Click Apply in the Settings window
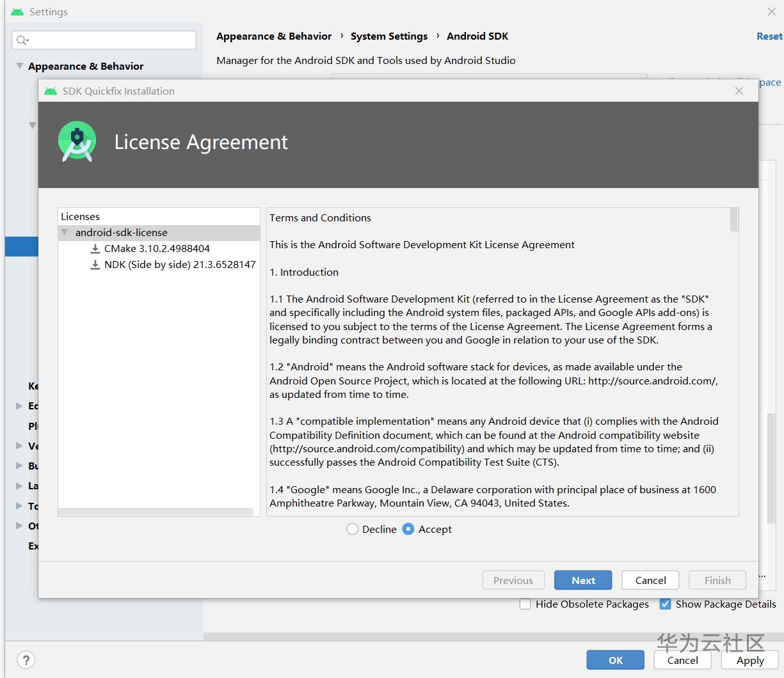The width and height of the screenshot is (784, 678). 750,660
